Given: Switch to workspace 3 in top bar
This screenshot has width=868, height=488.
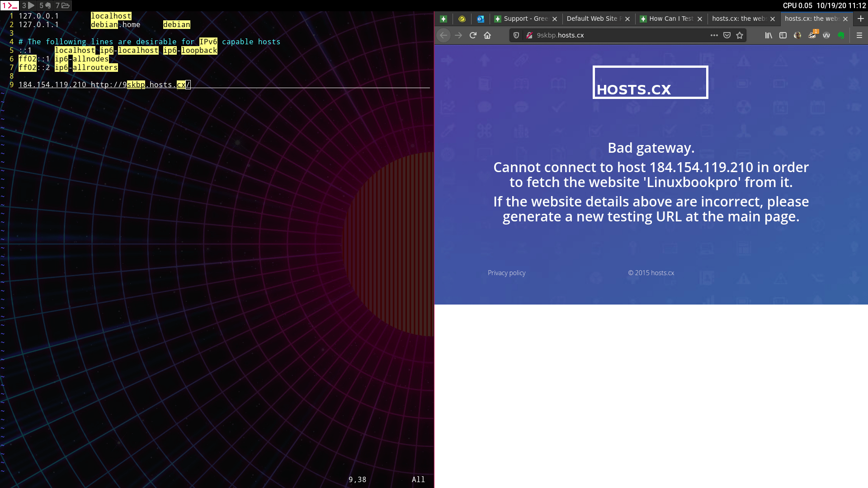Looking at the screenshot, I should (x=28, y=5).
